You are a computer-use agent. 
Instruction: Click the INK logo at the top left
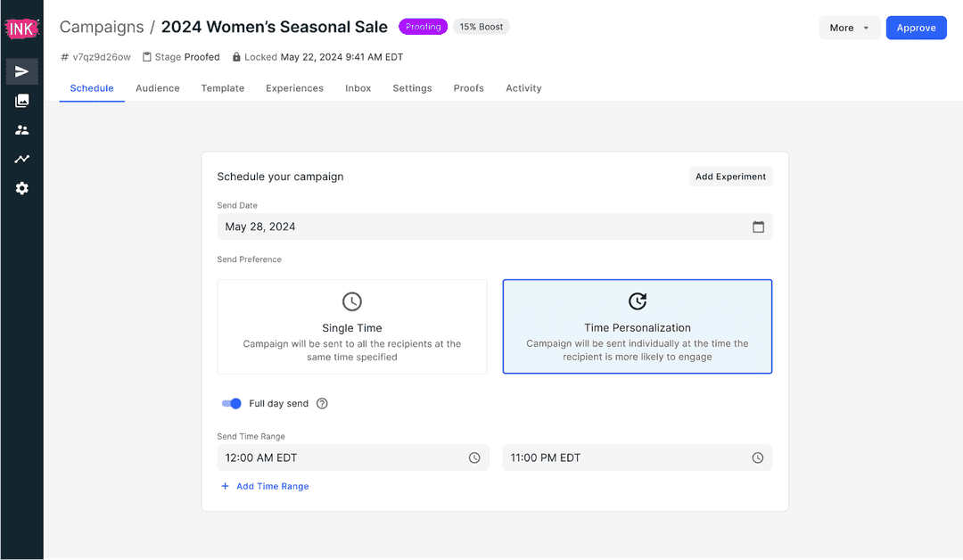pyautogui.click(x=21, y=27)
